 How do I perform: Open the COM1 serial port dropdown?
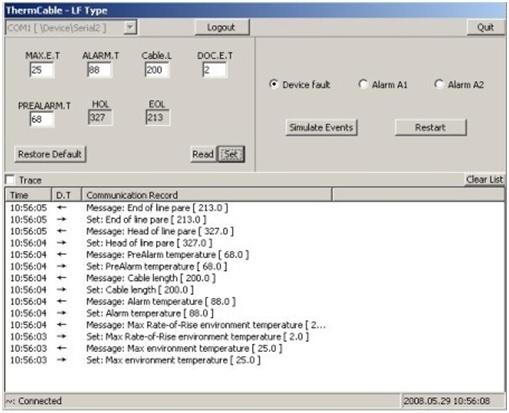click(x=130, y=27)
